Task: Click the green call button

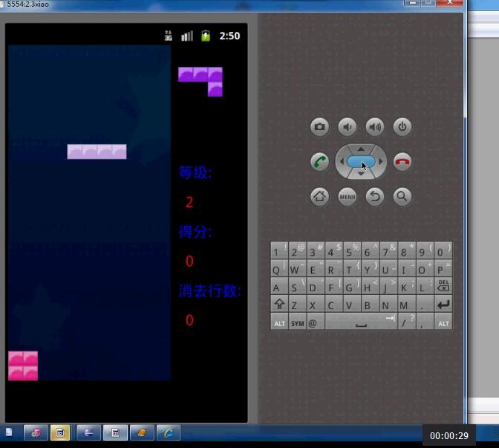Action: pos(319,162)
